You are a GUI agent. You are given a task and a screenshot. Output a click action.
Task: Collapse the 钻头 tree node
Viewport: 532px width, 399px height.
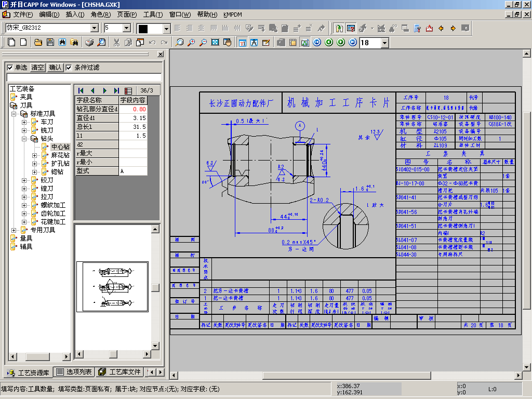coord(24,139)
